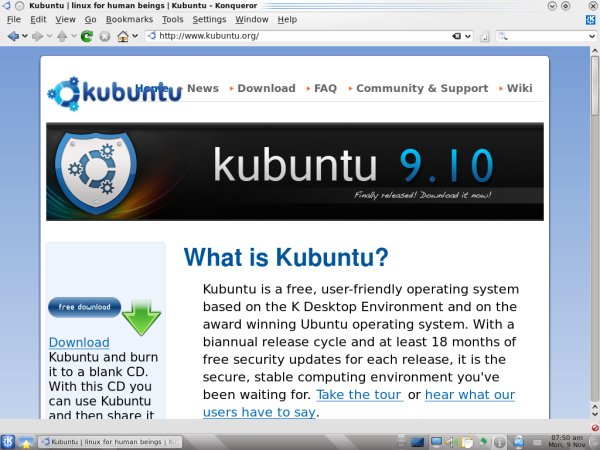Open the device notifier tray icon
The width and height of the screenshot is (600, 450).
pos(518,442)
